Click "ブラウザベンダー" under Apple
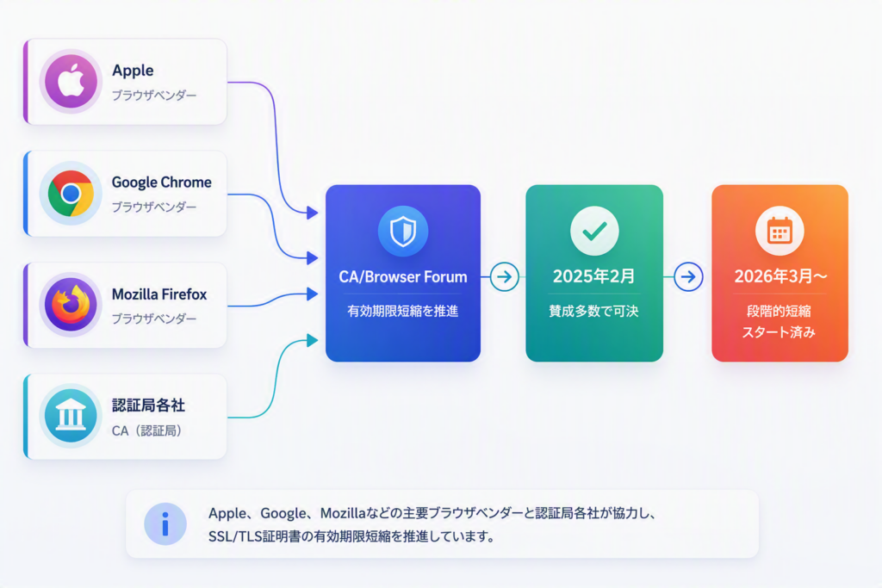882x588 pixels. pos(154,95)
